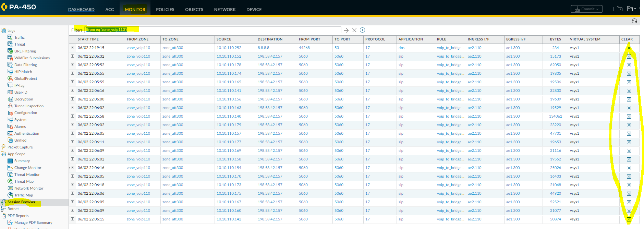Image resolution: width=644 pixels, height=229 pixels.
Task: Expand session row for 10.10.110.179
Action: point(72,125)
